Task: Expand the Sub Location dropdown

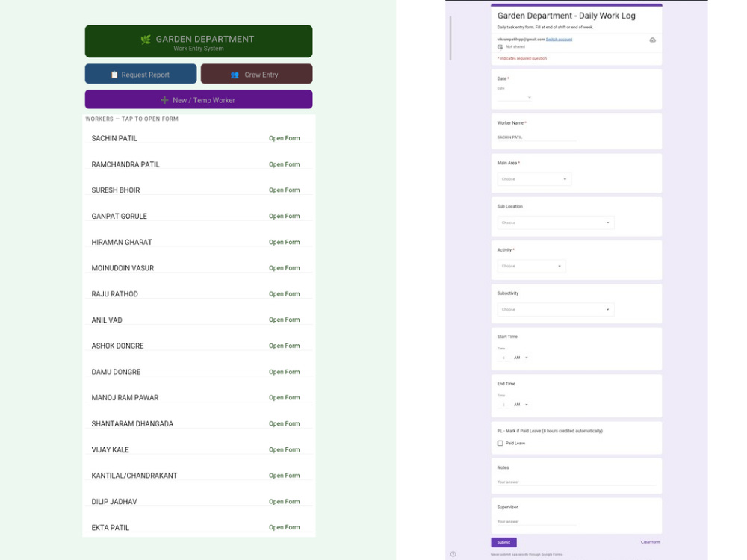Action: coord(556,223)
